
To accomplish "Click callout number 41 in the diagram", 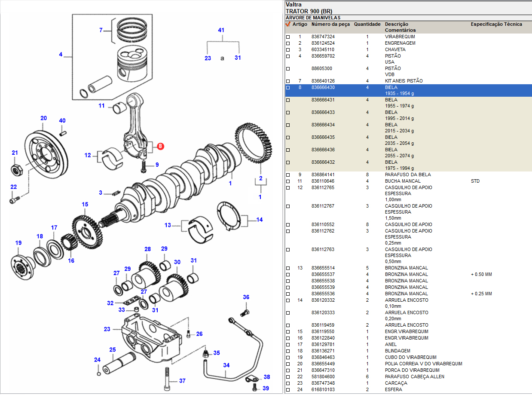I will click(221, 31).
